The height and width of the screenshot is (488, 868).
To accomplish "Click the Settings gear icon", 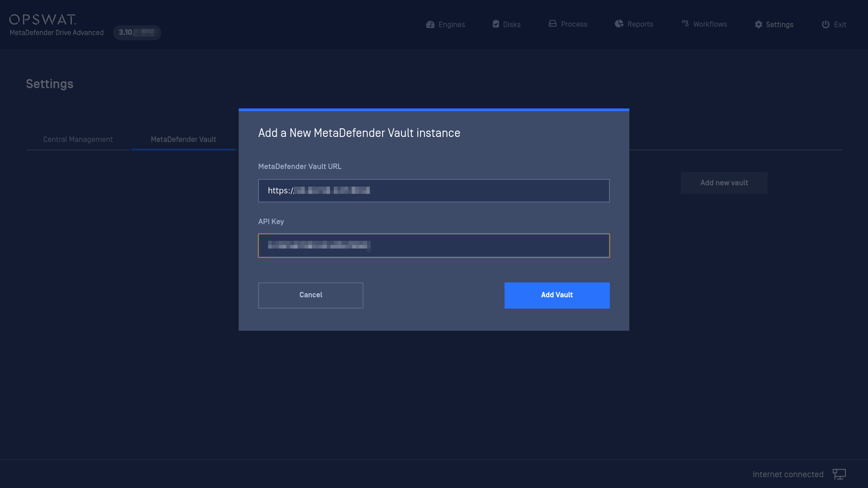I will click(x=759, y=24).
